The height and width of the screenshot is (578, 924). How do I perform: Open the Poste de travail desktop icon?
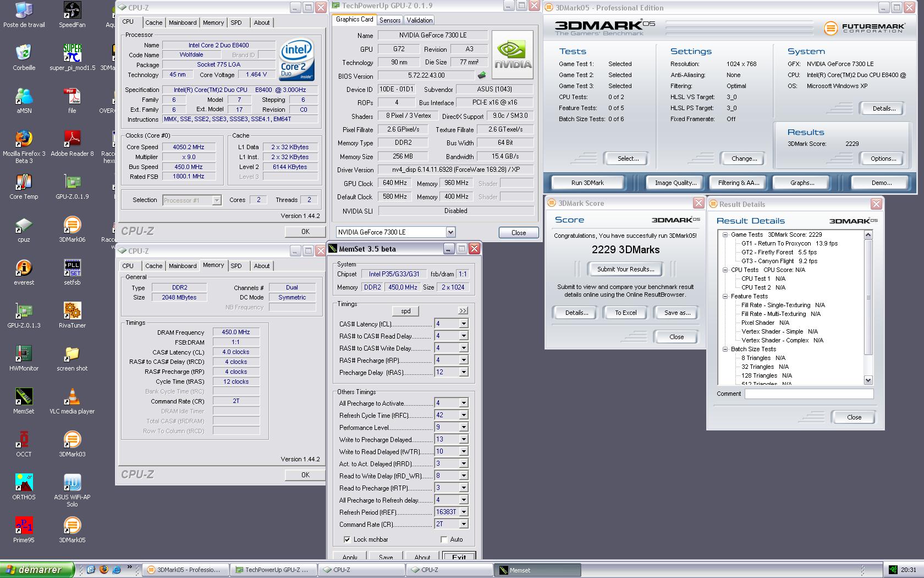24,15
